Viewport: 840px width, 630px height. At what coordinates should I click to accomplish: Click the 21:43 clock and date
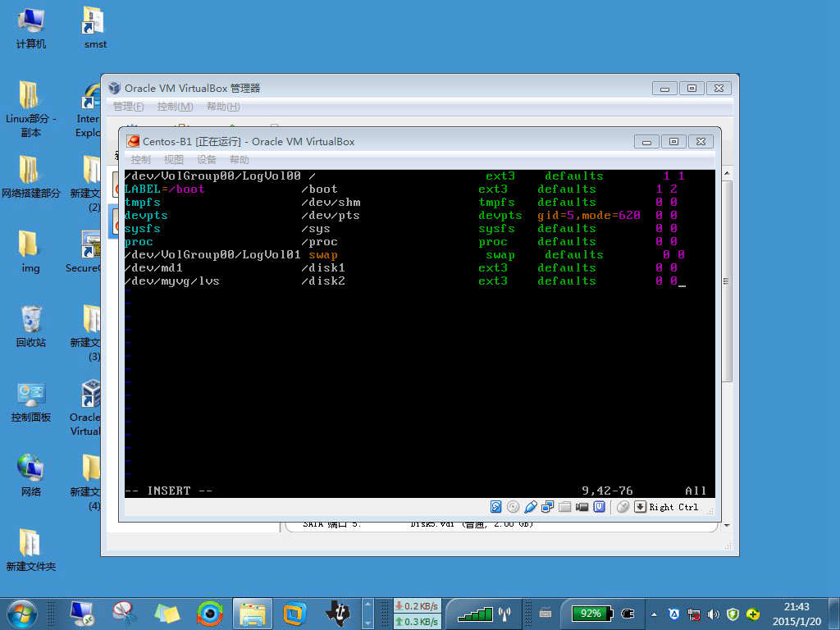click(797, 614)
